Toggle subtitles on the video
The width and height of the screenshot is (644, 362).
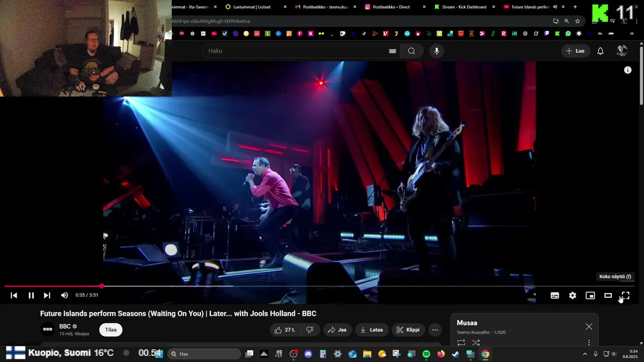555,296
